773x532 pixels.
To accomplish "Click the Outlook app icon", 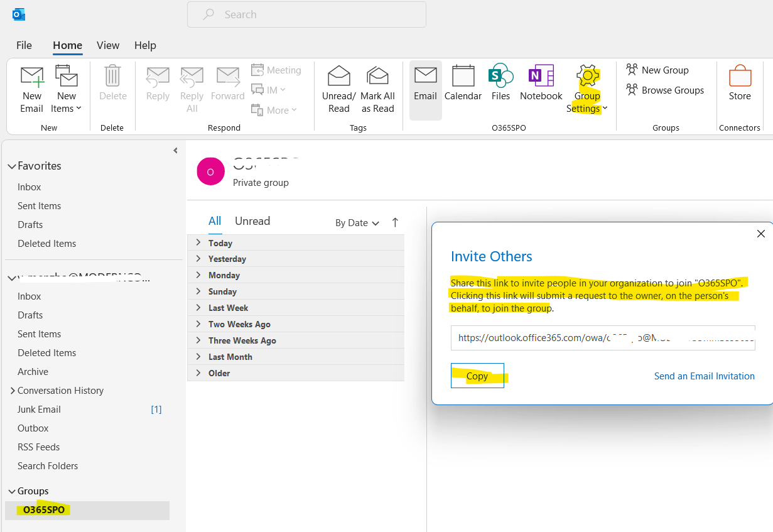I will [x=19, y=14].
